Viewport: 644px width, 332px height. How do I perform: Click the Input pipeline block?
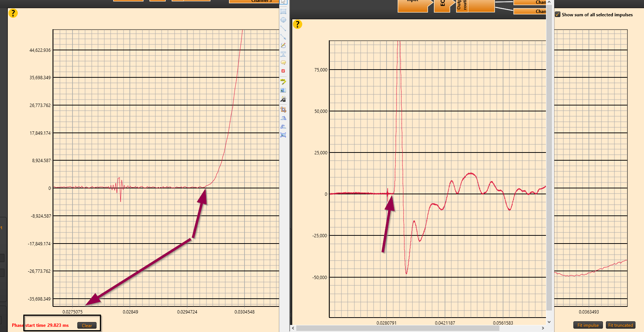[415, 6]
